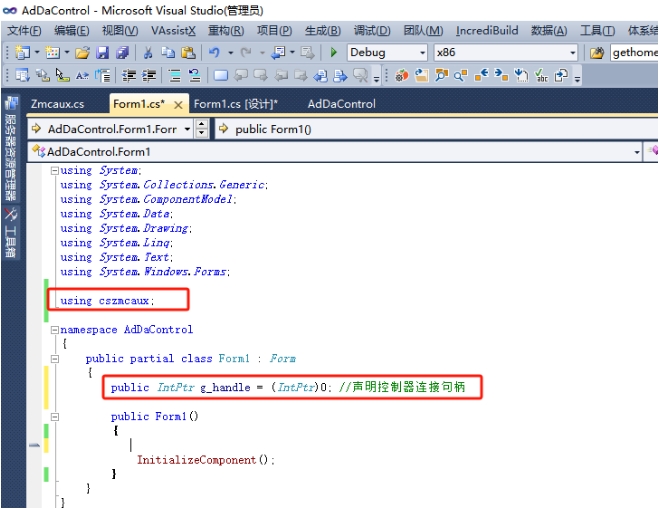Collapse the using directives region
Viewport: 659px width, 509px height.
(54, 171)
